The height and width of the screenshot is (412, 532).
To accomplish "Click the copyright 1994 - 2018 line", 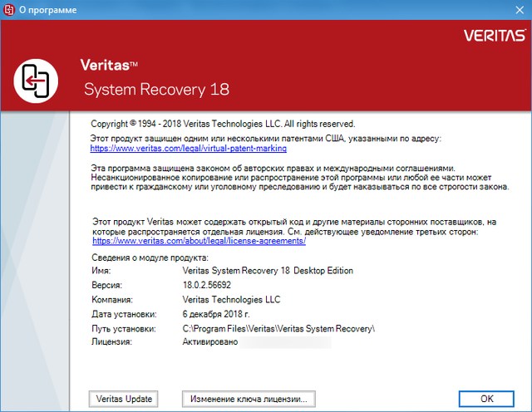I will (222, 123).
